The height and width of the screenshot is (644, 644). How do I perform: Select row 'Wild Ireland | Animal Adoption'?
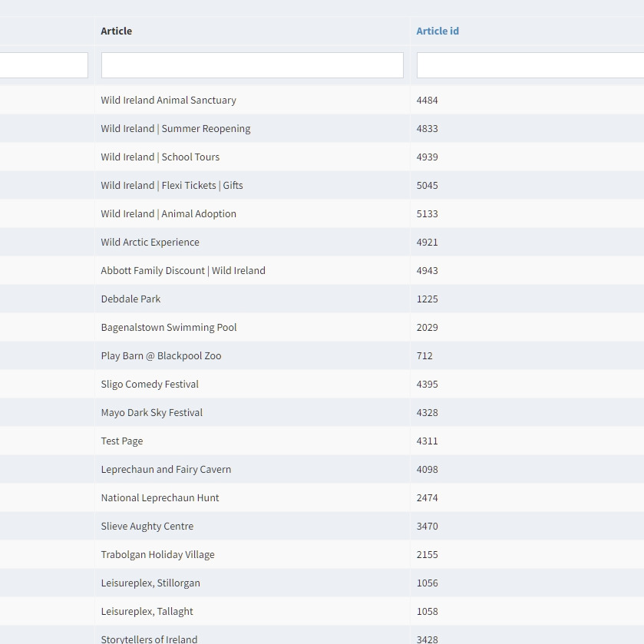322,213
